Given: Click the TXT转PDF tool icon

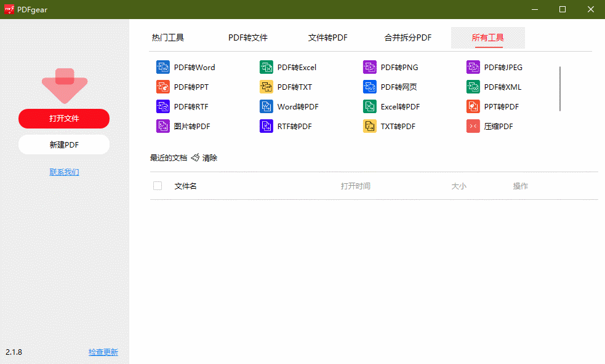Looking at the screenshot, I should pos(370,126).
